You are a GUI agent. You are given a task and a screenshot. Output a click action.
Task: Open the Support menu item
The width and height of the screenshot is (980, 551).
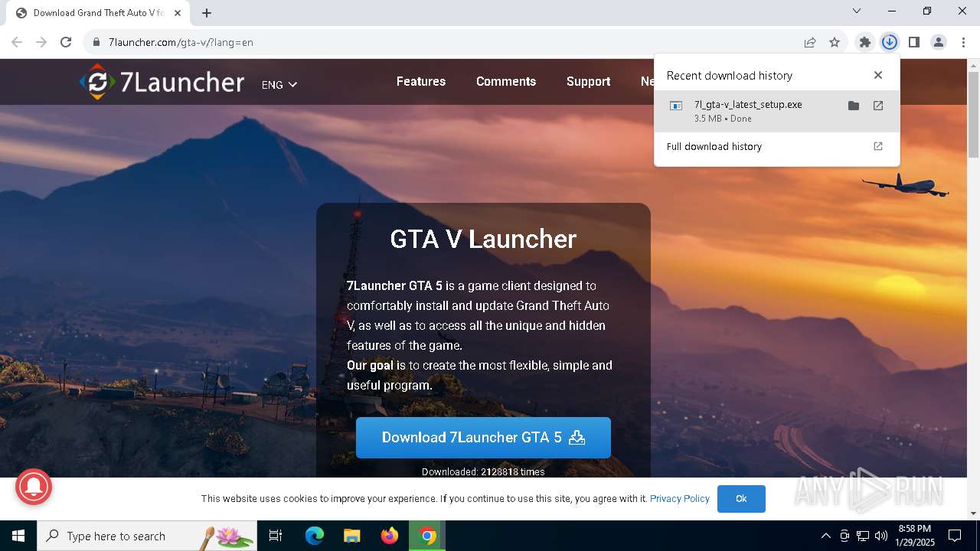tap(588, 81)
